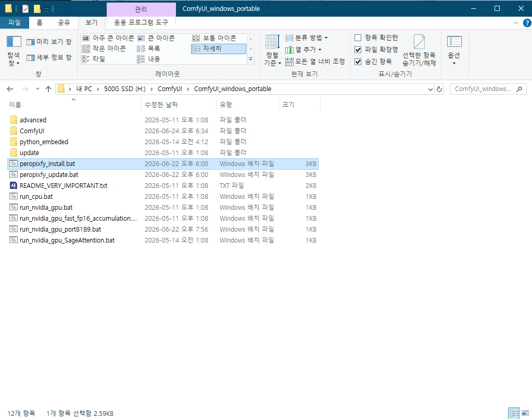Sort by date modified (수정한 날짜) header
532x419 pixels.
[179, 105]
